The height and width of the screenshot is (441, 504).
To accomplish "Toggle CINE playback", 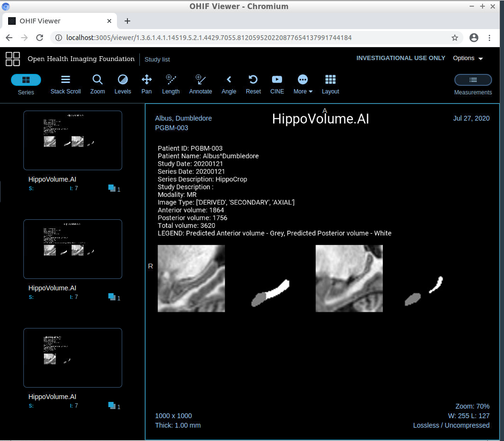I will click(277, 84).
